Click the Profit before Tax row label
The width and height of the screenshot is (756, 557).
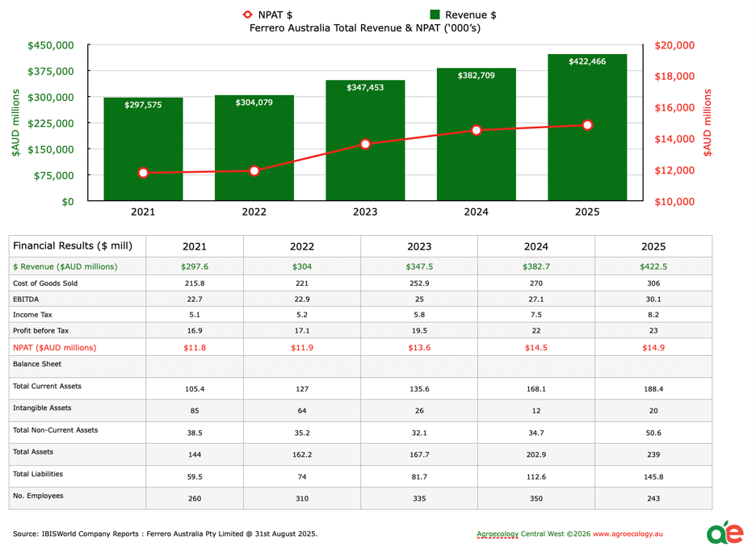click(x=40, y=330)
